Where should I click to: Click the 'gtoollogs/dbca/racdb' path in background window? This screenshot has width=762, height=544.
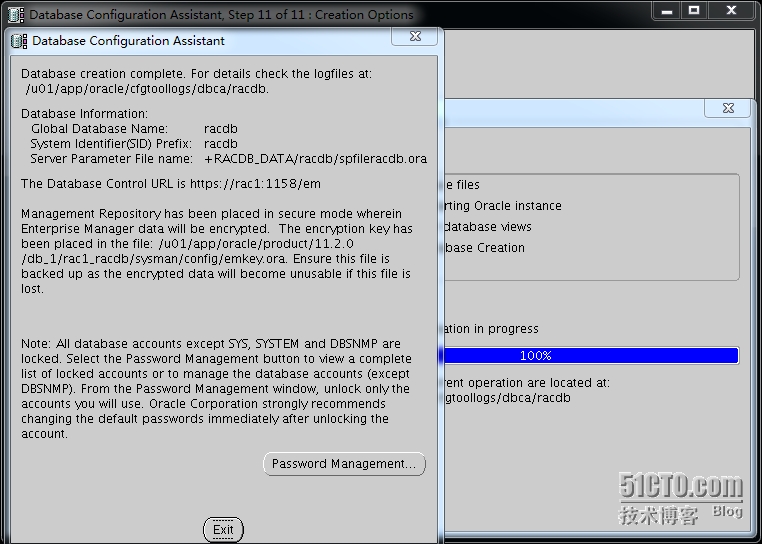pyautogui.click(x=507, y=398)
